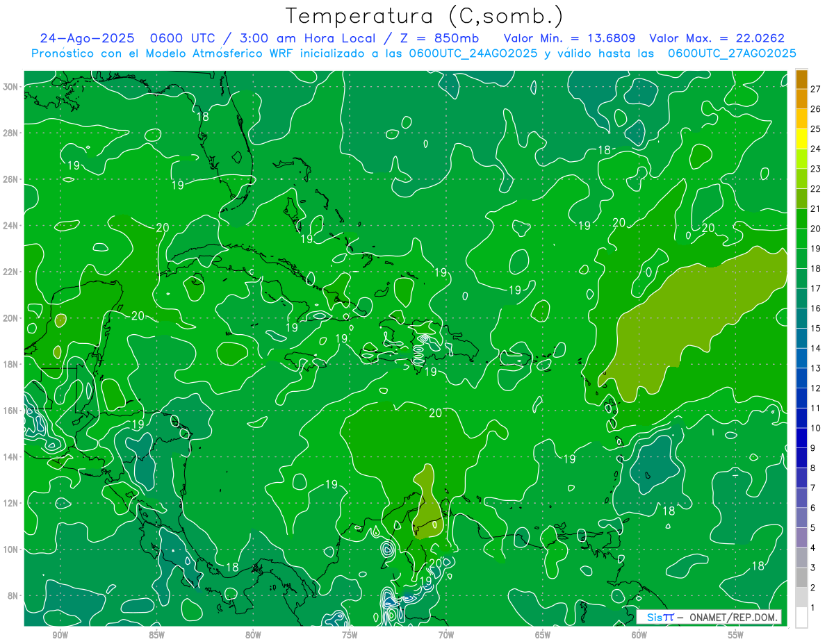Click the 12N latitude axis label
The image size is (834, 644).
(x=12, y=503)
